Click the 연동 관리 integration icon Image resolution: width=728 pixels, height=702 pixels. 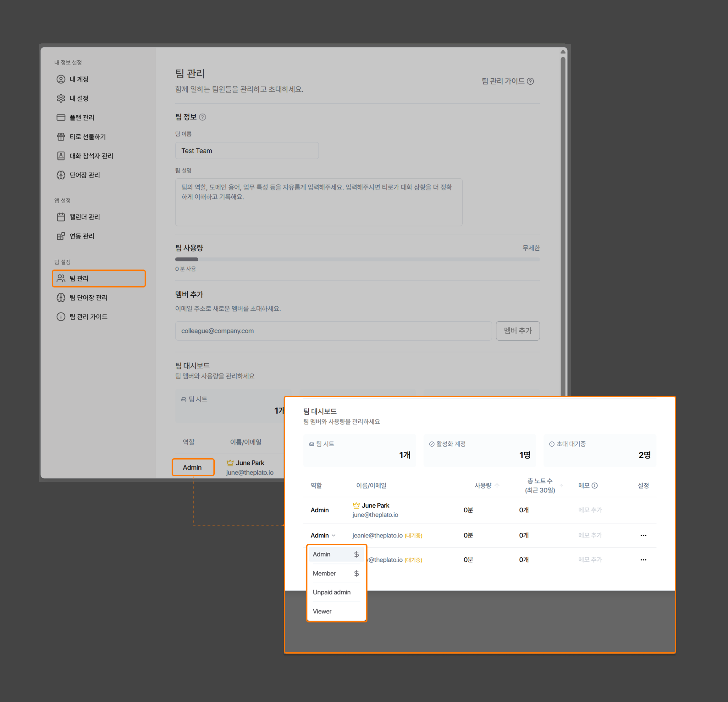click(61, 236)
